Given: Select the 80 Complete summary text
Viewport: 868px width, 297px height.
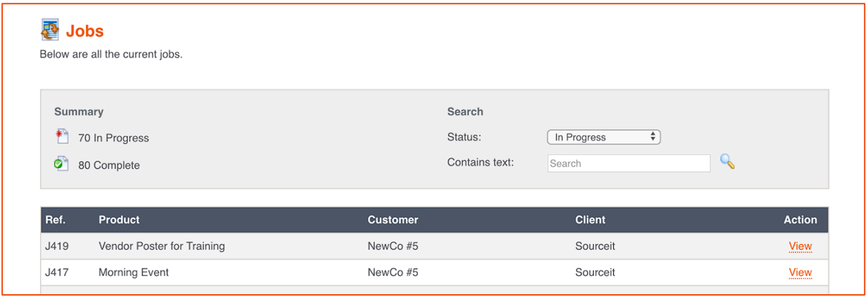Looking at the screenshot, I should click(109, 166).
